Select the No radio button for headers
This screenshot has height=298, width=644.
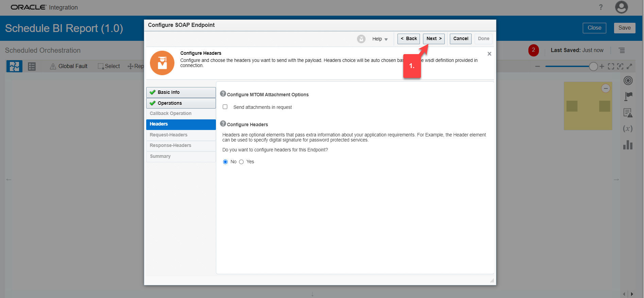point(225,162)
